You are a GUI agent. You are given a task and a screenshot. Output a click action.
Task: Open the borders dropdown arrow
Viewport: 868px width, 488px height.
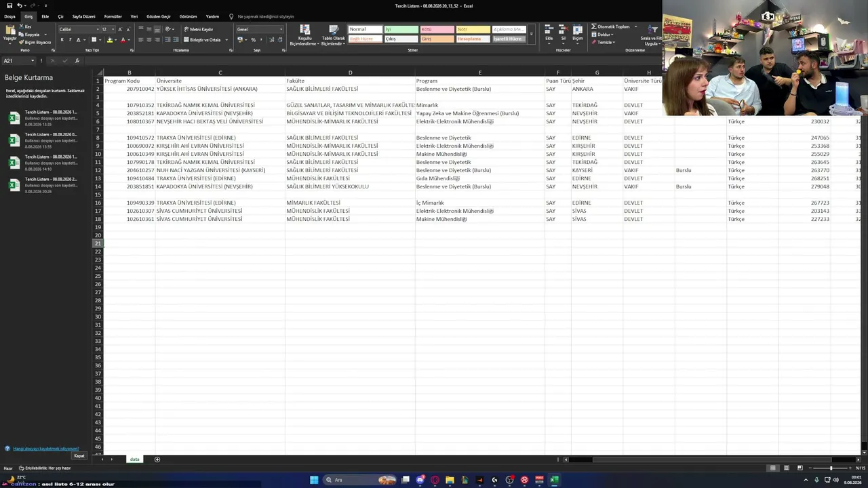pyautogui.click(x=100, y=40)
